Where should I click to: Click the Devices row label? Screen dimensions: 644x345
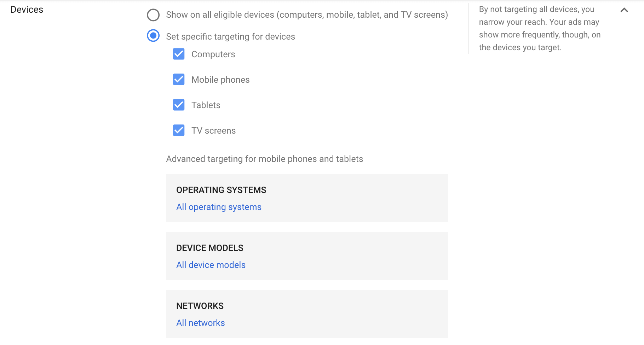click(27, 10)
